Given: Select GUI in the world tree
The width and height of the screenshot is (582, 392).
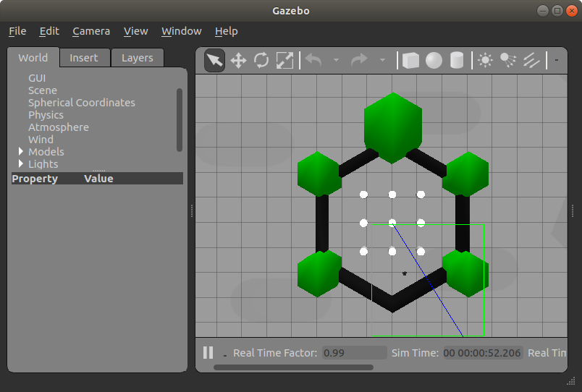Looking at the screenshot, I should [37, 78].
